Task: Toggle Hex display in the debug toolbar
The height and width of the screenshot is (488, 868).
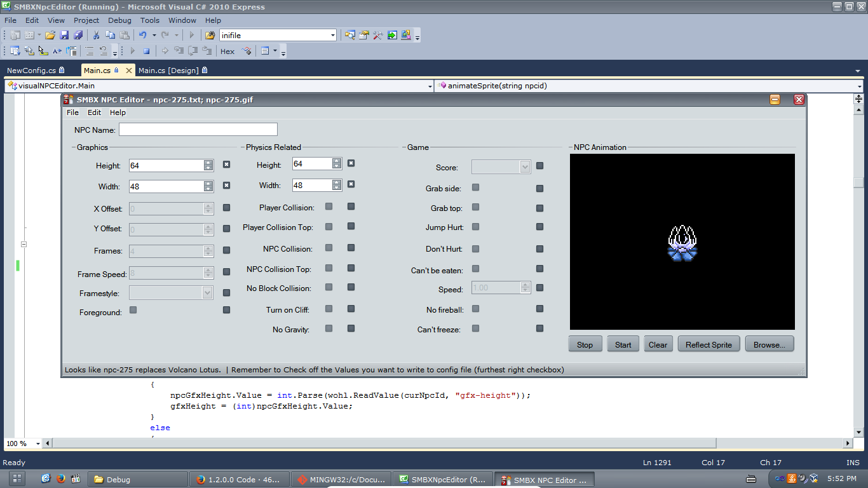Action: [x=227, y=51]
